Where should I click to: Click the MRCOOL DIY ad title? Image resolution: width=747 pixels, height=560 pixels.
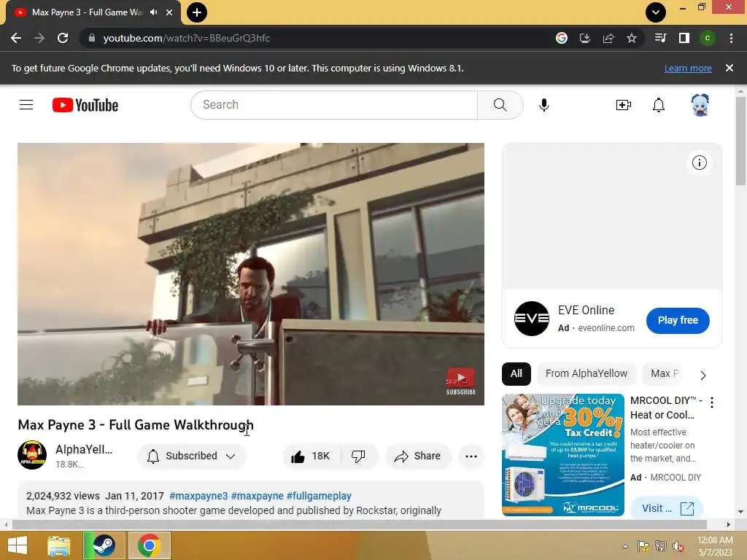(x=666, y=408)
